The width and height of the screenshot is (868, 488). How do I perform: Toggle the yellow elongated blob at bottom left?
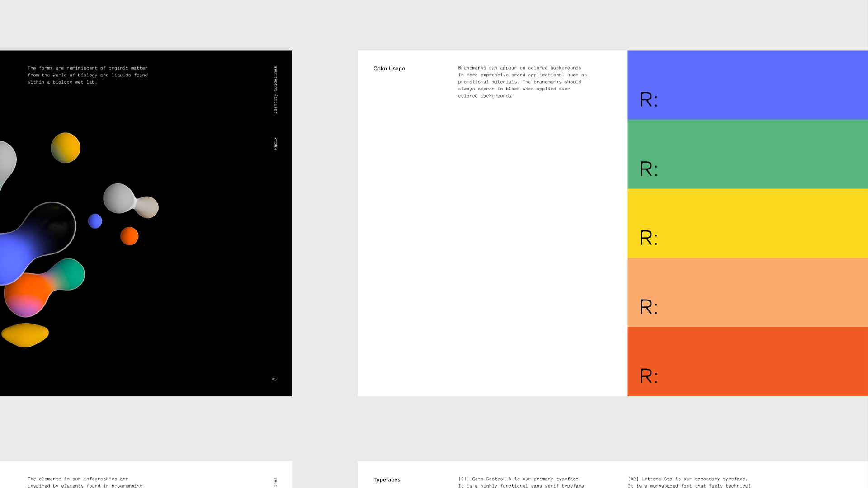(25, 334)
